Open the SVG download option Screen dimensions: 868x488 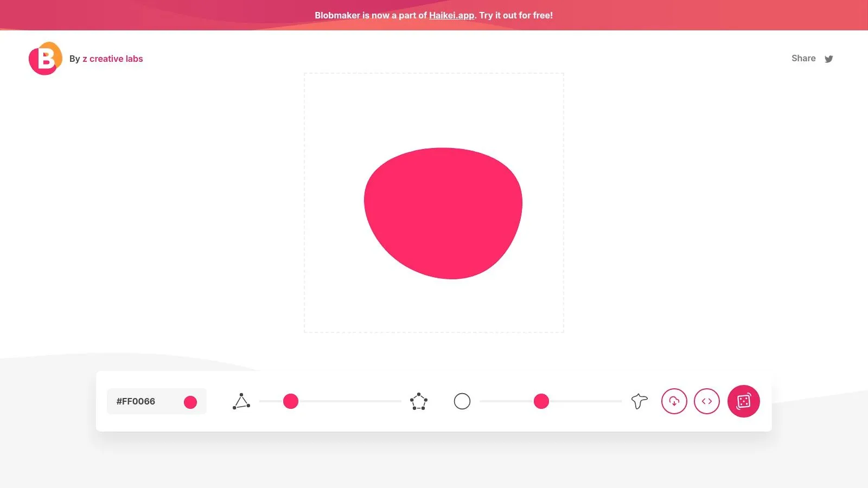click(674, 401)
